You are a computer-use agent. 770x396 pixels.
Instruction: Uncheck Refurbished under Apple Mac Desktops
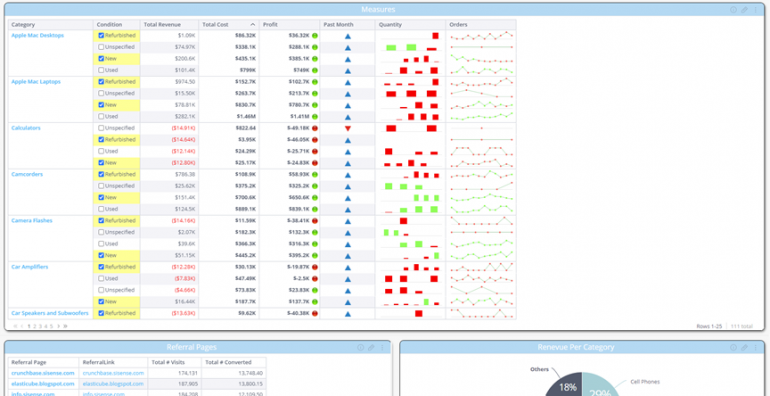point(101,35)
